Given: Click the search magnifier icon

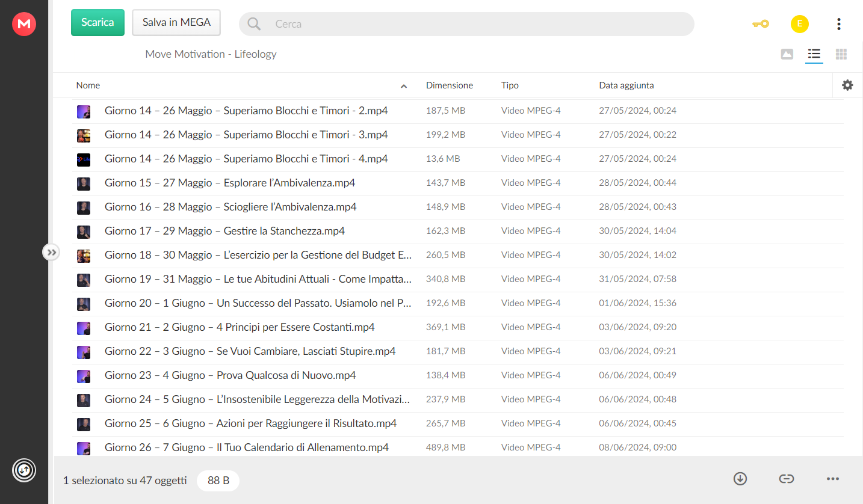Looking at the screenshot, I should [254, 24].
